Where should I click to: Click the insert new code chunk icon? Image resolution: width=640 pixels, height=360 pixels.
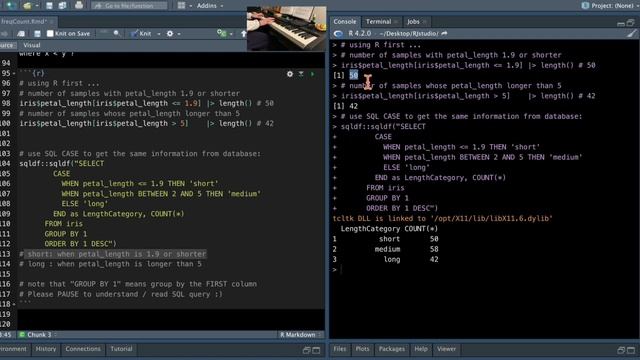pyautogui.click(x=222, y=33)
